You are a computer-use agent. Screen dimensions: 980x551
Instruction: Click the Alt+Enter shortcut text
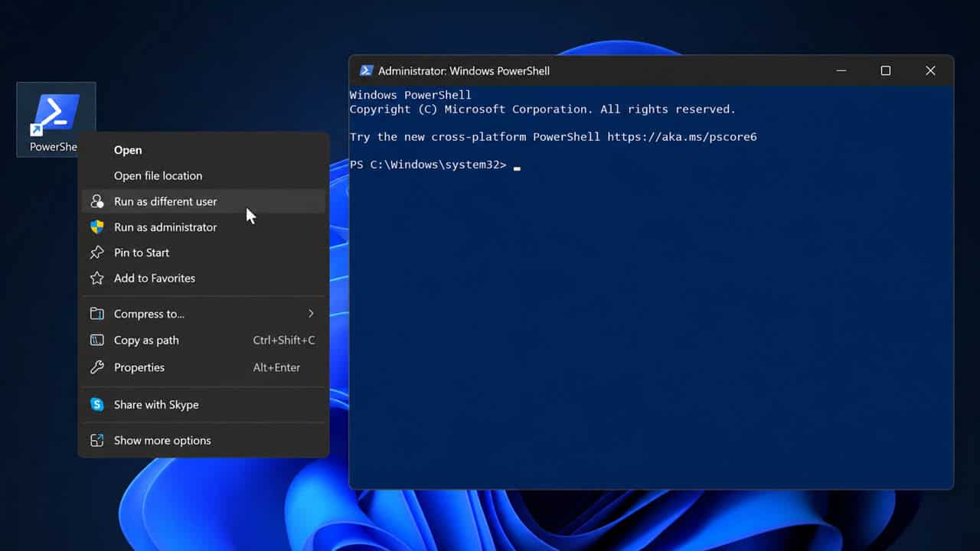[x=276, y=367]
